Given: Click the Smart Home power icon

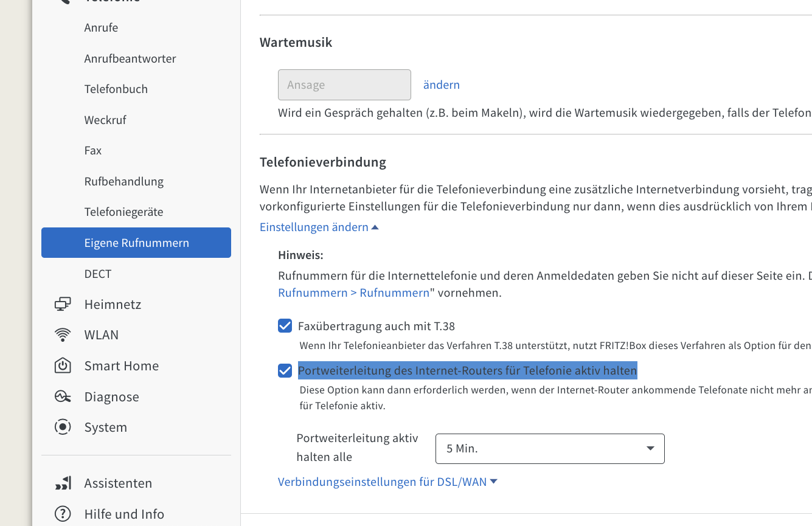Looking at the screenshot, I should [63, 365].
